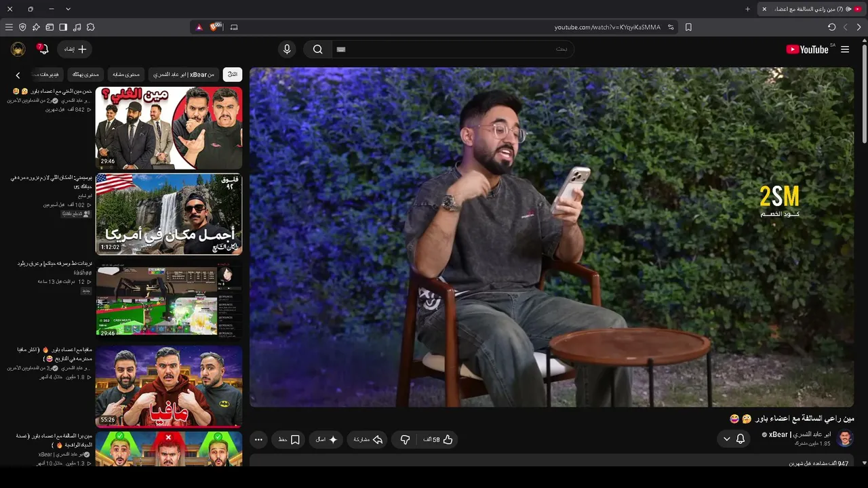Open the YouTube guide menu
Image resolution: width=868 pixels, height=488 pixels.
(x=845, y=49)
